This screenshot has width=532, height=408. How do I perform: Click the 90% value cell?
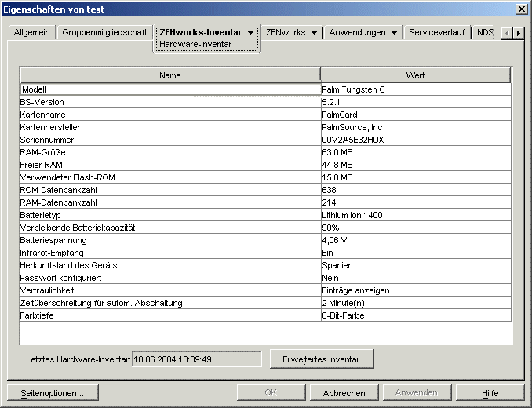point(416,228)
